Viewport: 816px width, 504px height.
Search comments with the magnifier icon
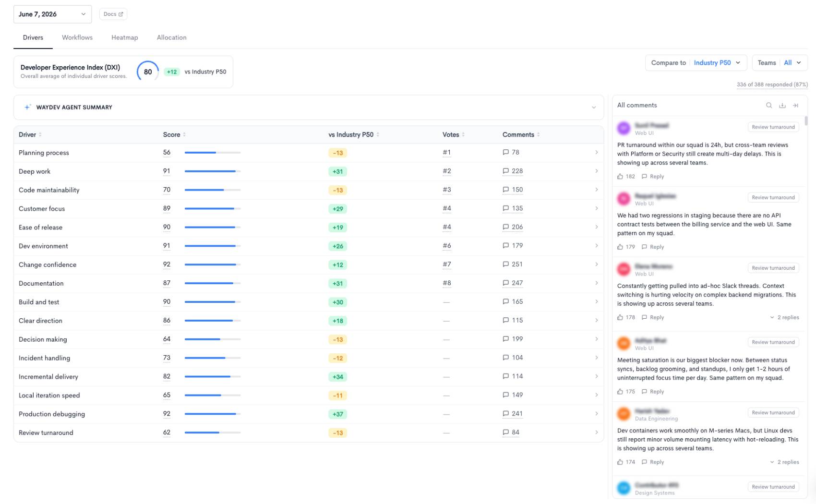pos(768,106)
